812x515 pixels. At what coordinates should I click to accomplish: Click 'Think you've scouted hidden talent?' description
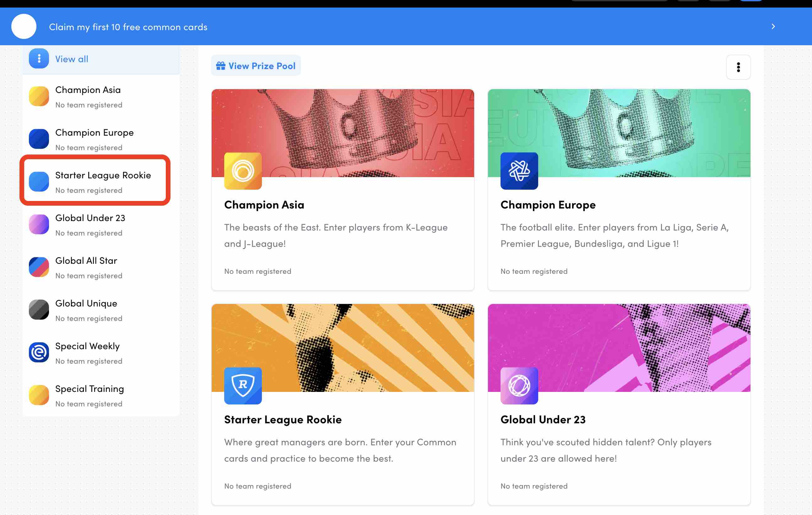[606, 450]
